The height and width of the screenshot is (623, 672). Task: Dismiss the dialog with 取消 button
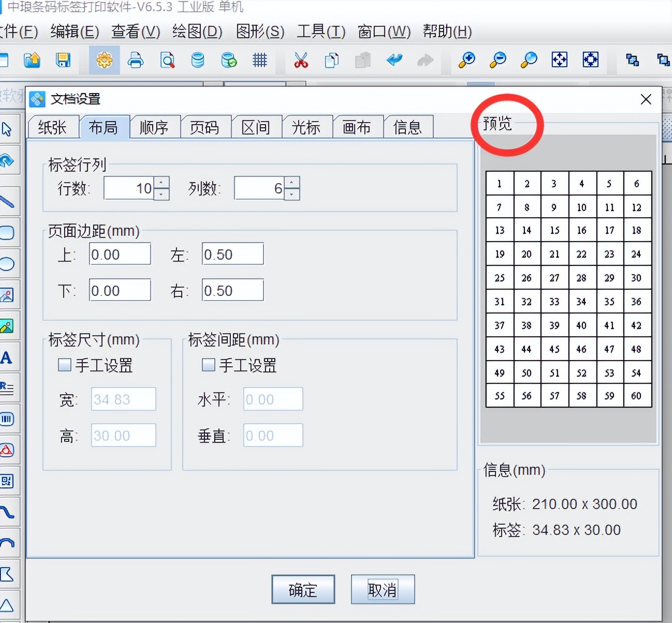click(383, 589)
